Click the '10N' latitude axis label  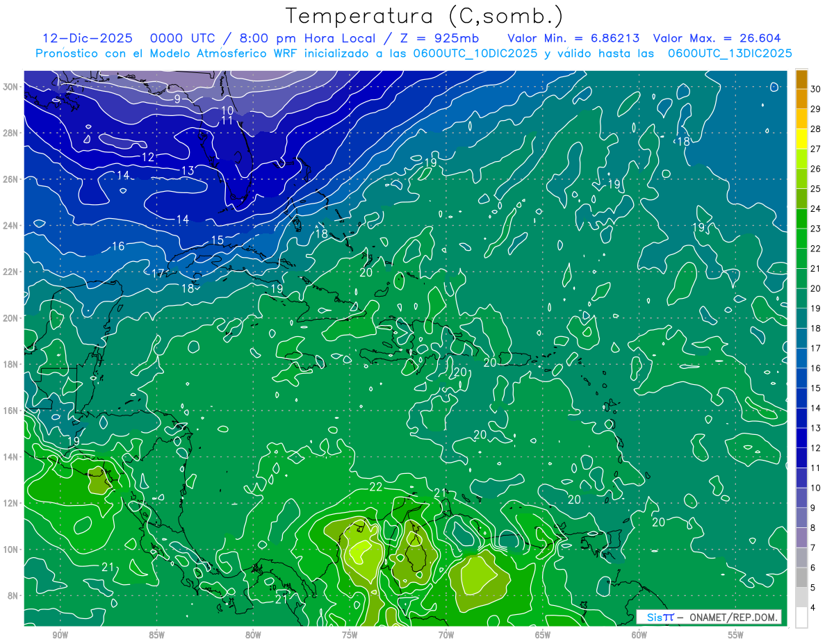point(12,549)
